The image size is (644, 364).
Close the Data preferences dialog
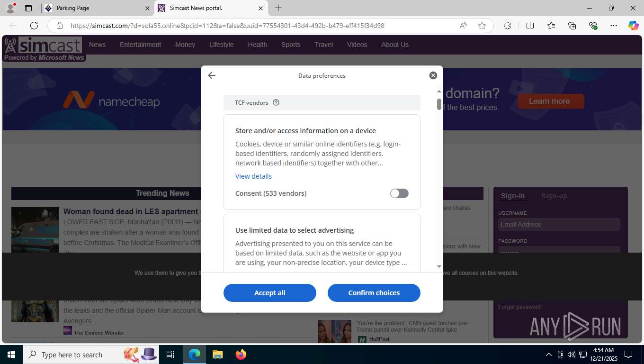point(433,75)
